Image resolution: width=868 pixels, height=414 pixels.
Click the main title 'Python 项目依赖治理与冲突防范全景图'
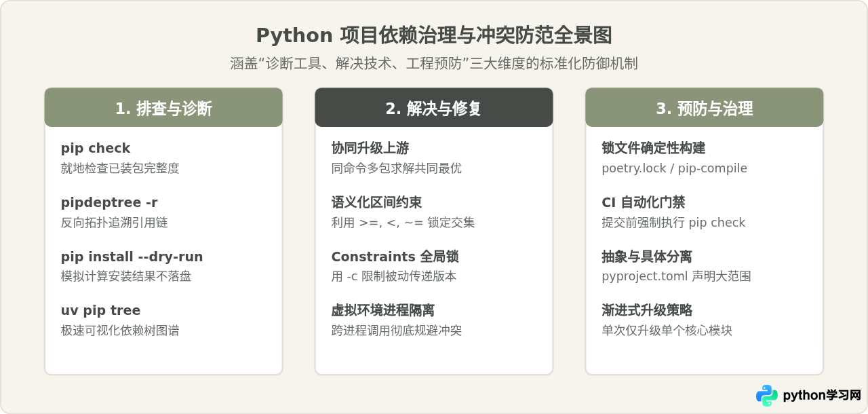coord(434,35)
